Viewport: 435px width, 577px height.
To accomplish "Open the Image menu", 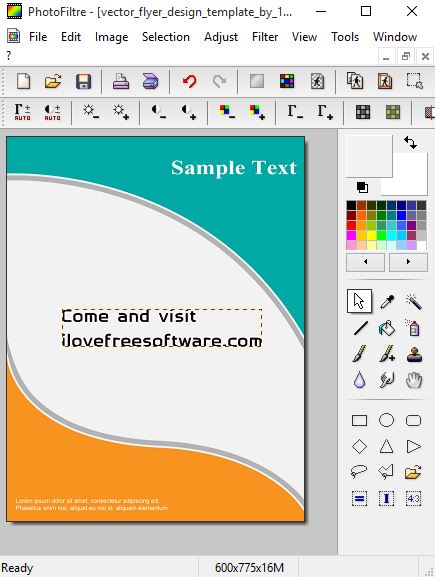I will point(112,37).
